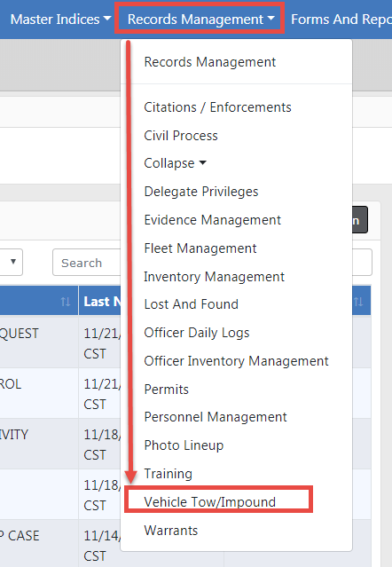Open the Records Management dropdown in navbar
Screen dimensions: 392x567
click(x=200, y=20)
